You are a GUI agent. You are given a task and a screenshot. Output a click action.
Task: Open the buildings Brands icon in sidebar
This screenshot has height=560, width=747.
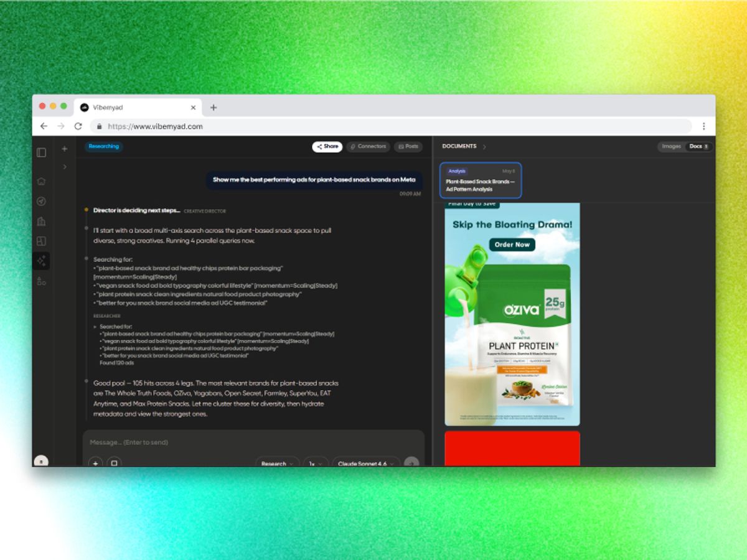click(x=41, y=222)
